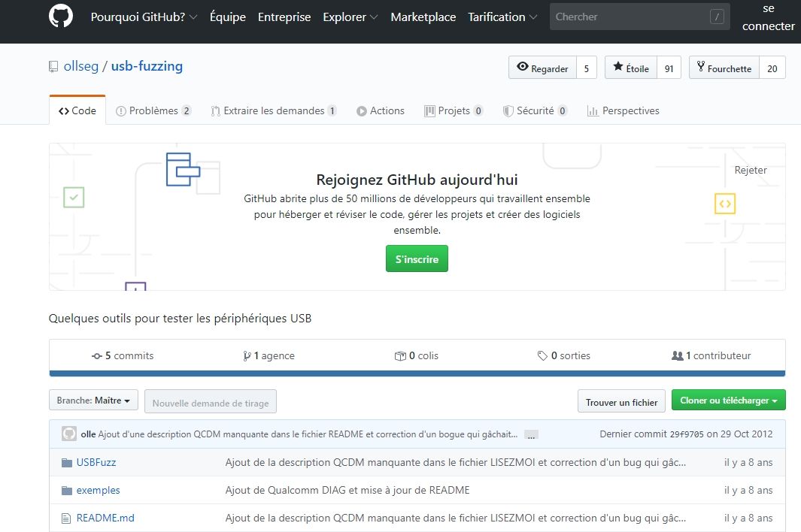Viewport: 801px width, 532px height.
Task: Click the Trouver un fichier button
Action: [x=622, y=402]
